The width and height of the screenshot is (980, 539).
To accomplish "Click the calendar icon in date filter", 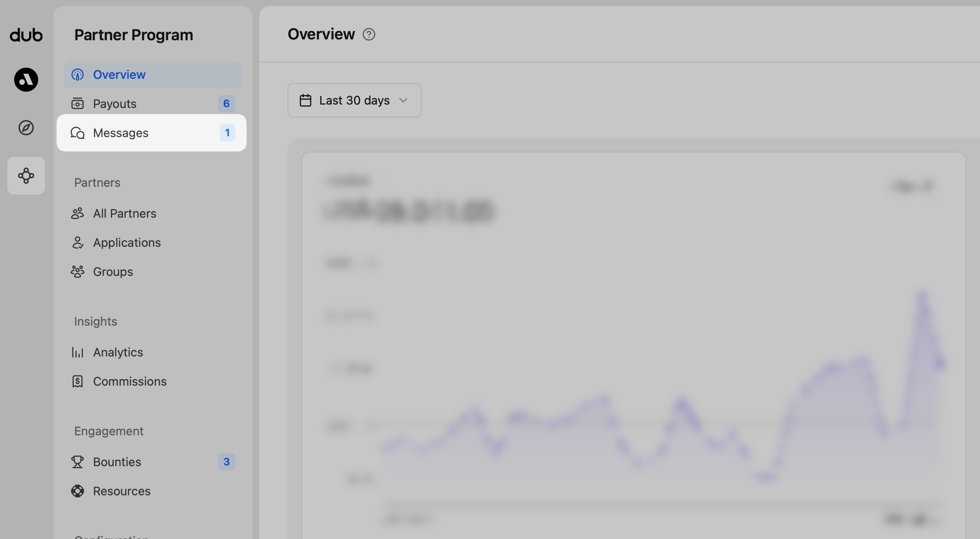I will point(306,100).
